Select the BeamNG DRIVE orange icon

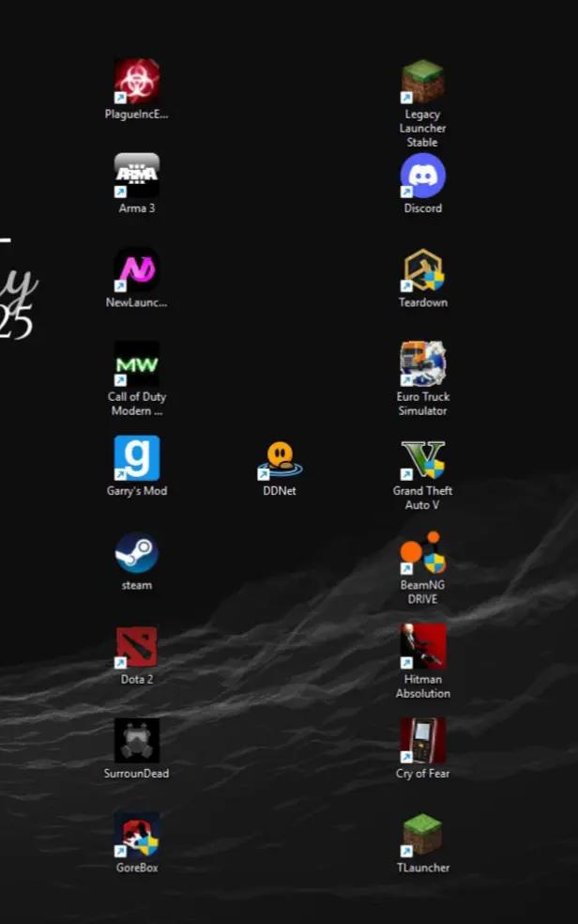click(422, 552)
